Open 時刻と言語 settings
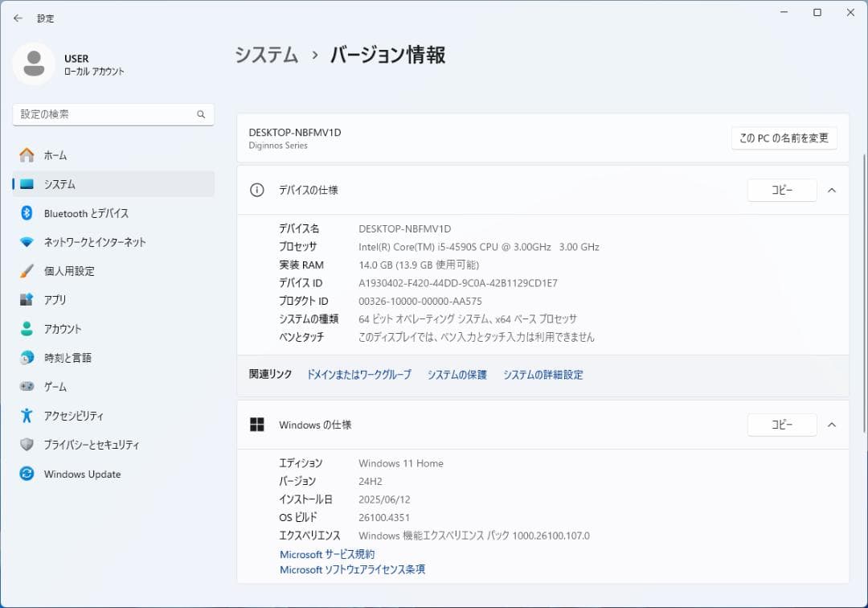868x608 pixels. pos(113,358)
